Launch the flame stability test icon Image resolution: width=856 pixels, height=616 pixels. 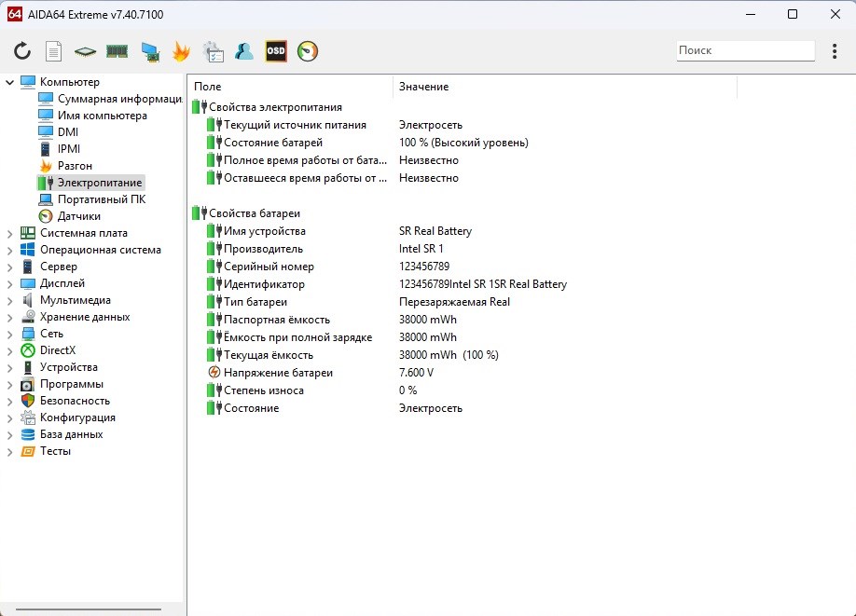(181, 51)
